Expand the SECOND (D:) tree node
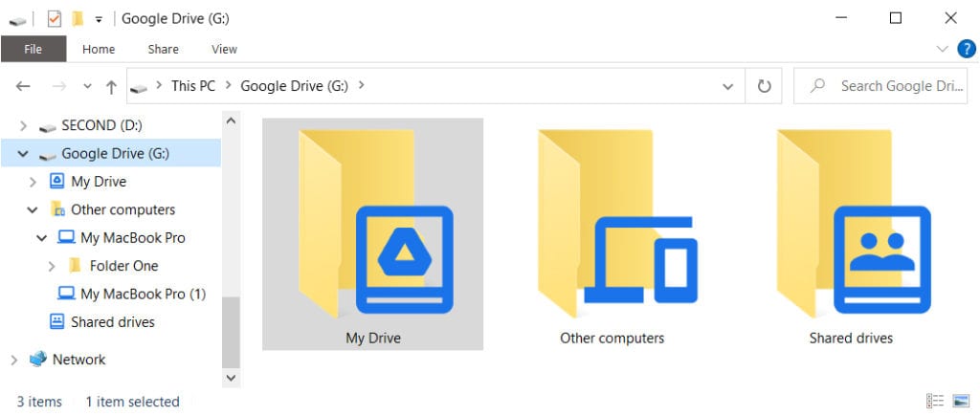Image resolution: width=980 pixels, height=416 pixels. point(23,125)
